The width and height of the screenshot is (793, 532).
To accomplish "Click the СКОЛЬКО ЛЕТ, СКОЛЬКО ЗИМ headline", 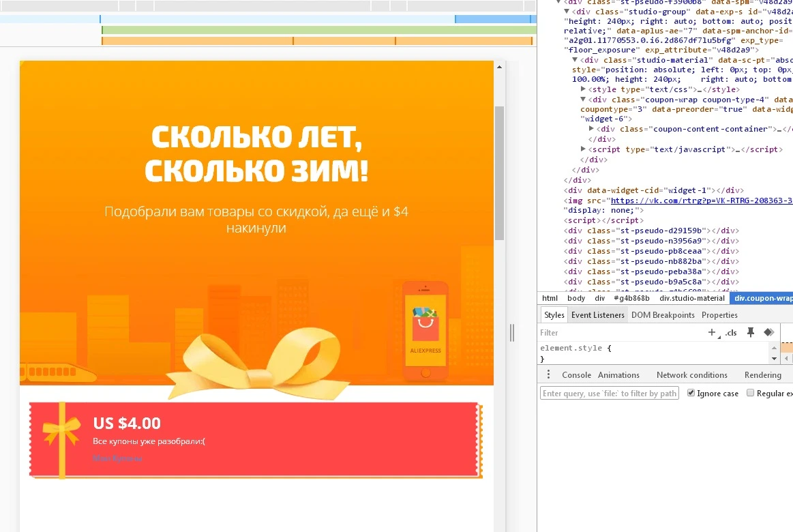I will (256, 153).
